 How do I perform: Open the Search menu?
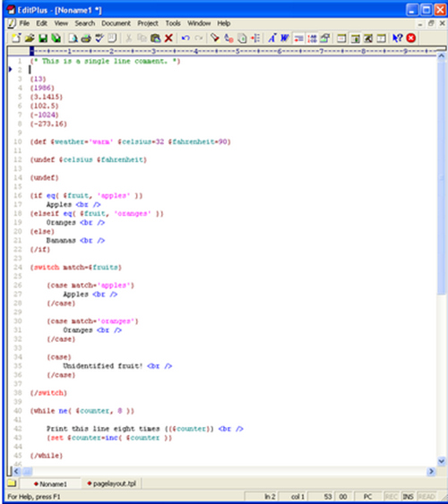coord(85,23)
